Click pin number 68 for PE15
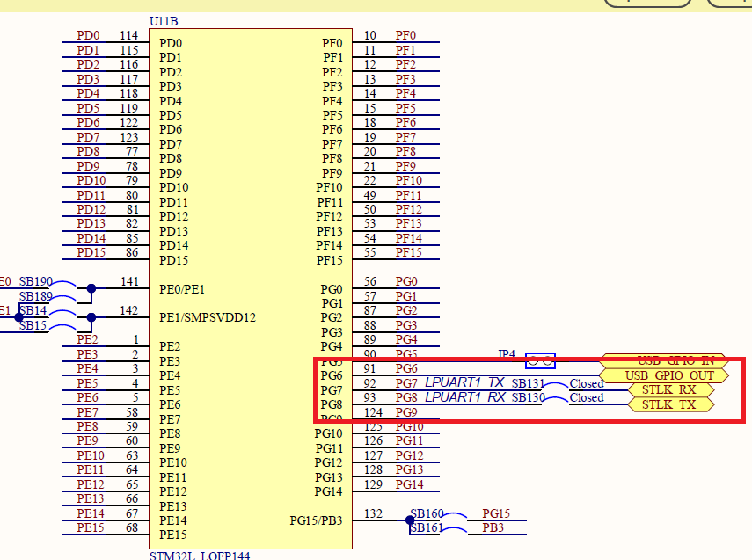 point(132,527)
